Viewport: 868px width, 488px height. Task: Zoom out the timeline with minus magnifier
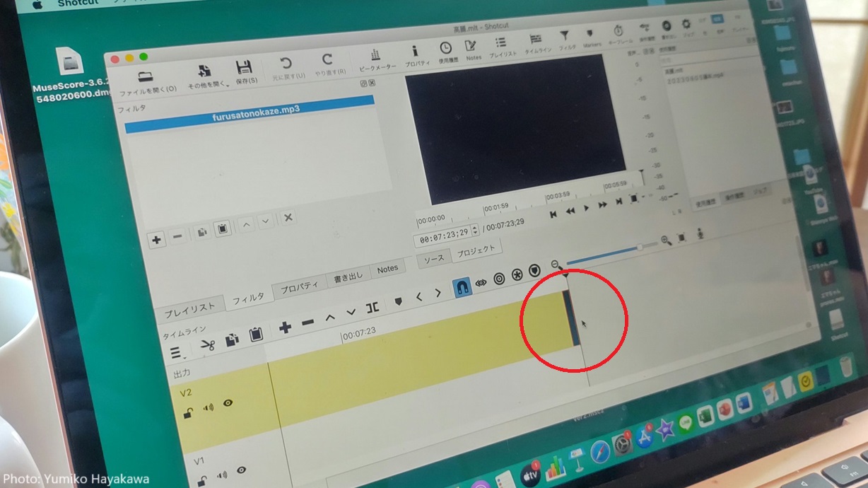point(556,265)
